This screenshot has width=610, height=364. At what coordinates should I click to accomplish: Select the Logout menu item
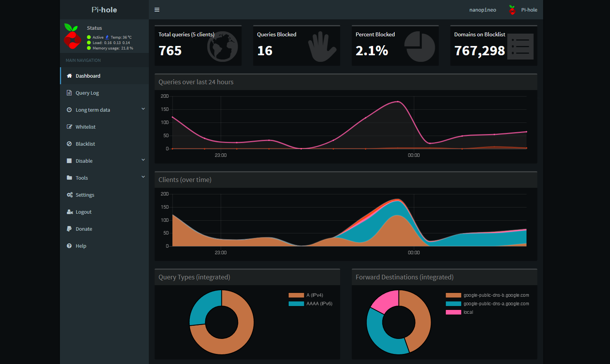(104, 212)
